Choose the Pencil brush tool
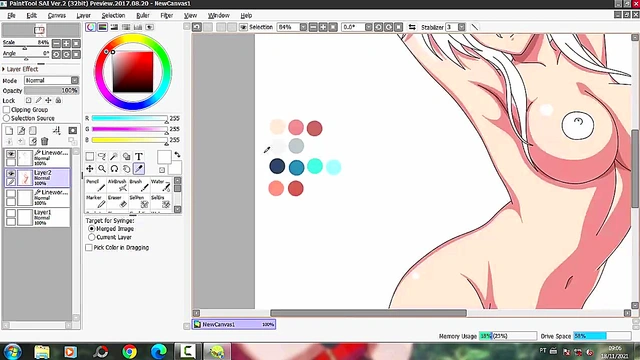The height and width of the screenshot is (360, 640). (96, 185)
